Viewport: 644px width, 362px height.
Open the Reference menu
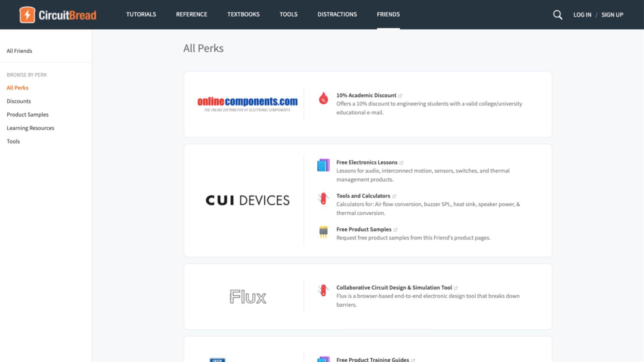[192, 14]
